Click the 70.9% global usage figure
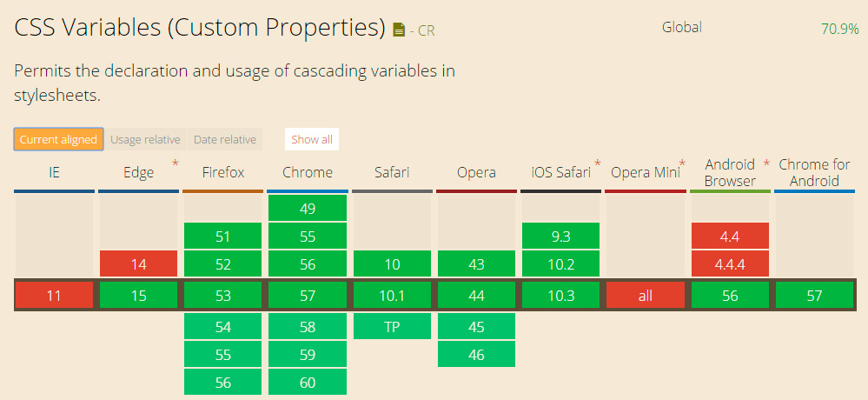The width and height of the screenshot is (868, 400). (839, 29)
